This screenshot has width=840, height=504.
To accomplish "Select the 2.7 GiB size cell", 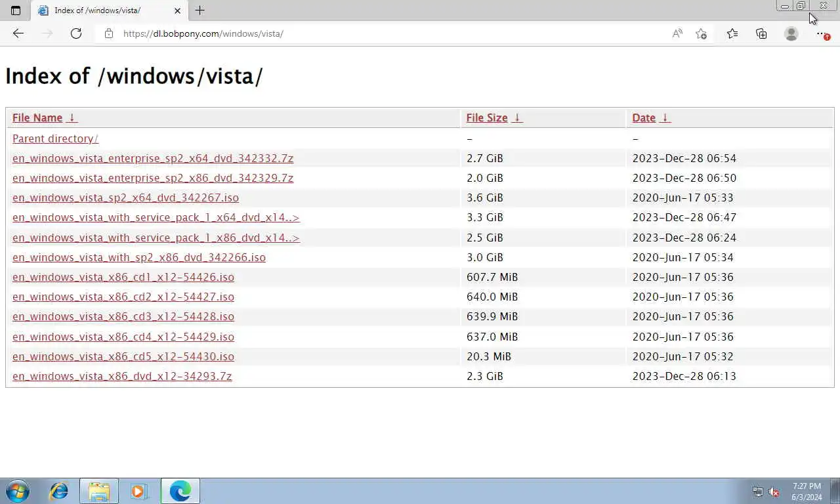I will 485,158.
